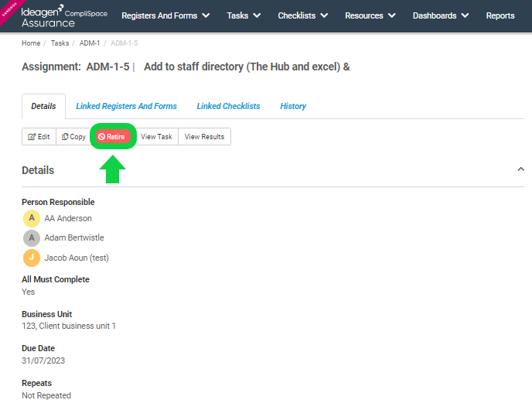Click the 'Not Repeated' value
Viewport: 532px width, 410px height.
[x=46, y=395]
